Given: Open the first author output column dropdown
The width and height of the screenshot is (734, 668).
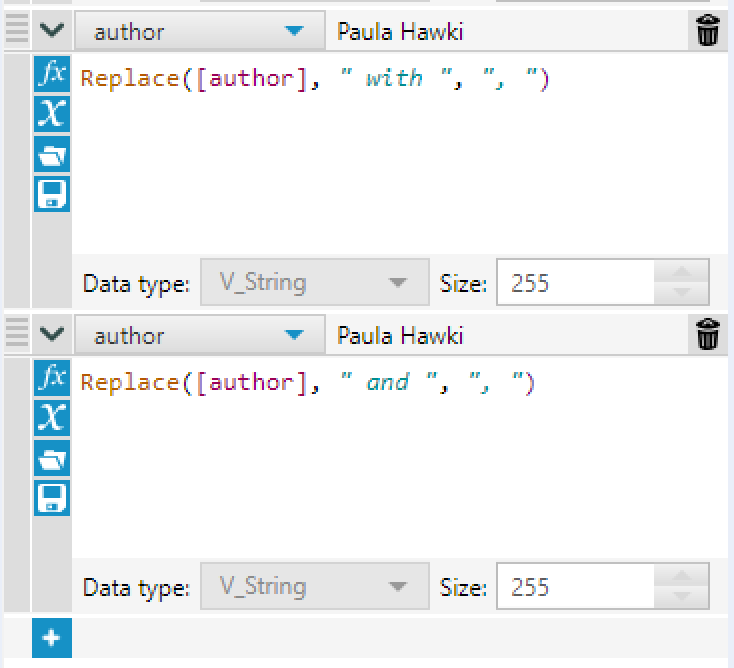Looking at the screenshot, I should pyautogui.click(x=292, y=32).
